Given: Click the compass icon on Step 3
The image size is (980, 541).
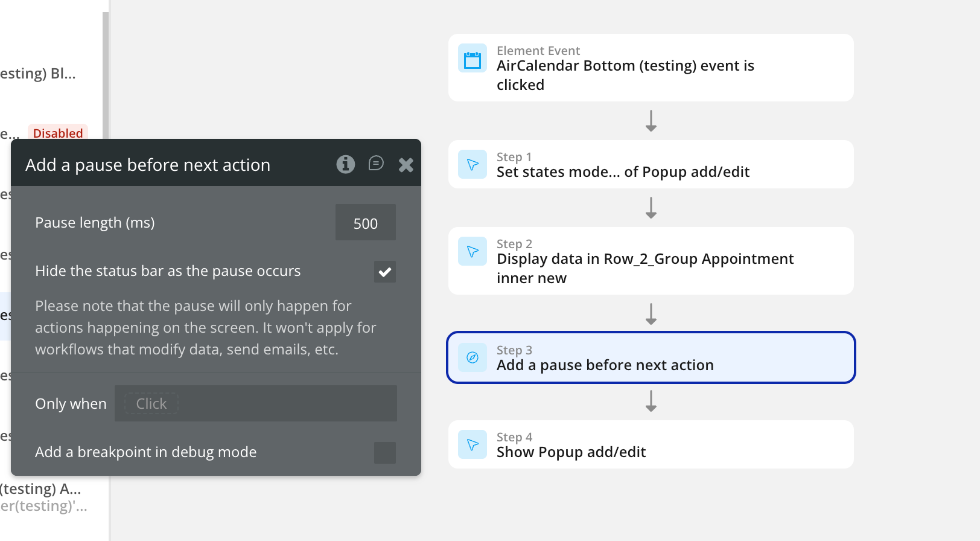Looking at the screenshot, I should [472, 357].
